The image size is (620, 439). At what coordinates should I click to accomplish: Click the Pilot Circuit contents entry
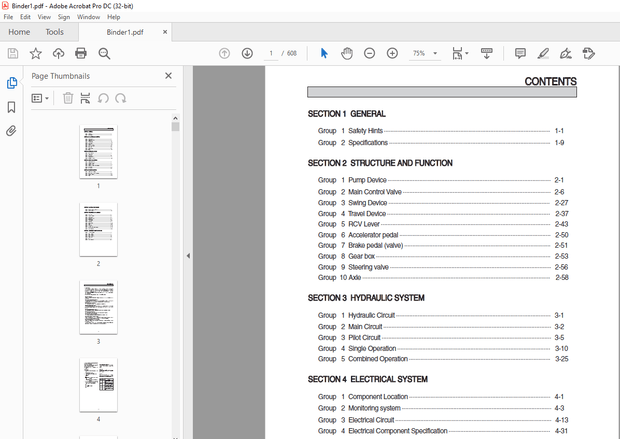(x=364, y=338)
